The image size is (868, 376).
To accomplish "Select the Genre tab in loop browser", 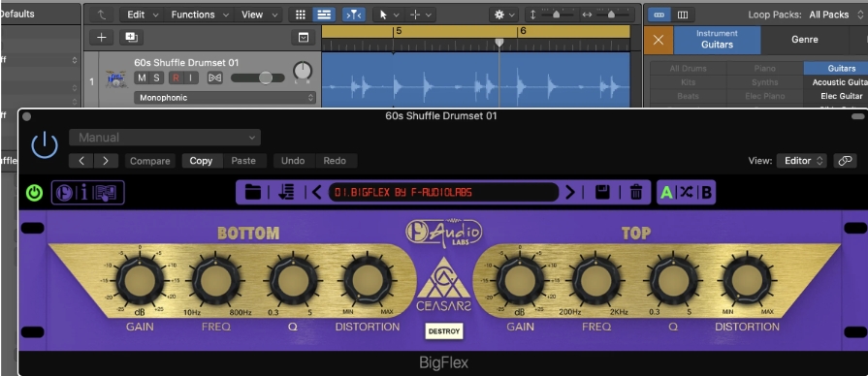I will point(804,40).
